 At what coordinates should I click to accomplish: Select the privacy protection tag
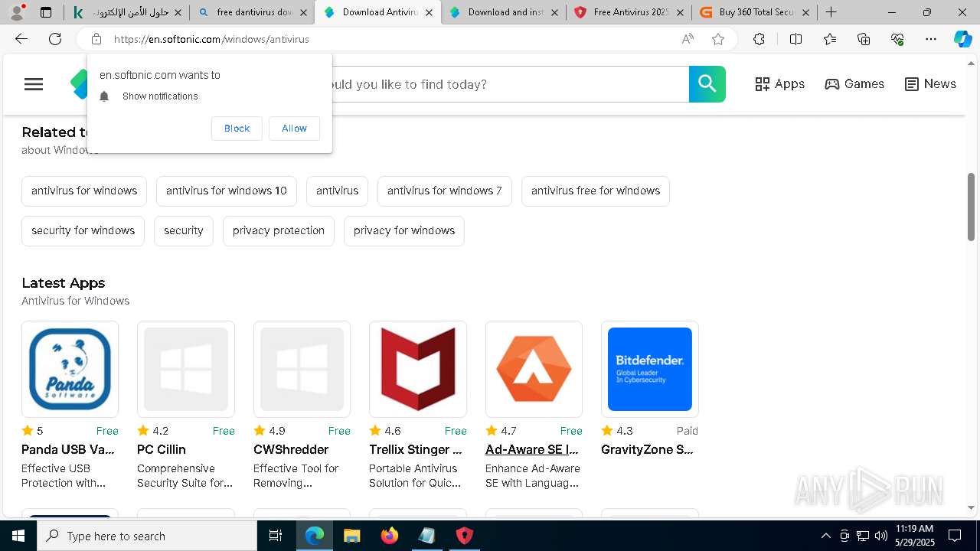pyautogui.click(x=279, y=231)
